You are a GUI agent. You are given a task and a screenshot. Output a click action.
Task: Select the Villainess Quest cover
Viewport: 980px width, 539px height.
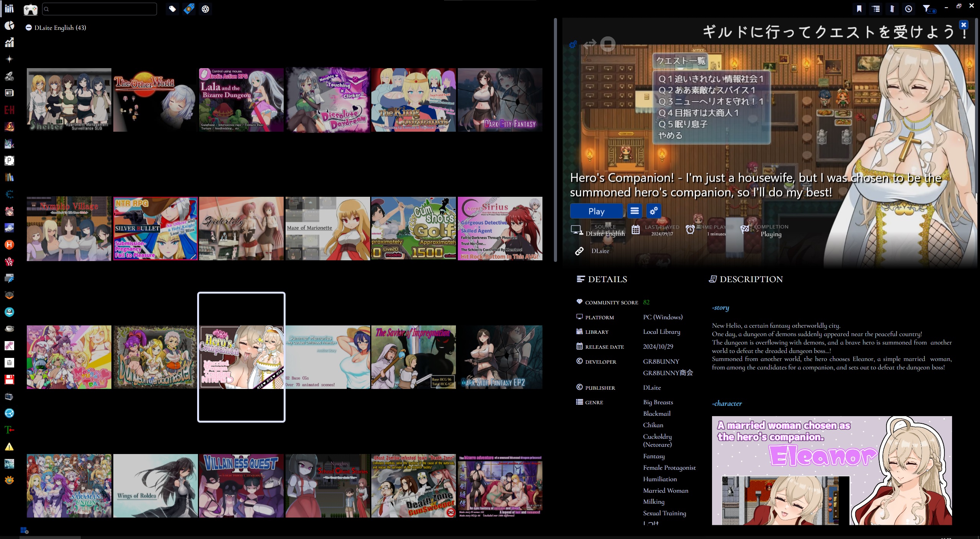pyautogui.click(x=241, y=486)
